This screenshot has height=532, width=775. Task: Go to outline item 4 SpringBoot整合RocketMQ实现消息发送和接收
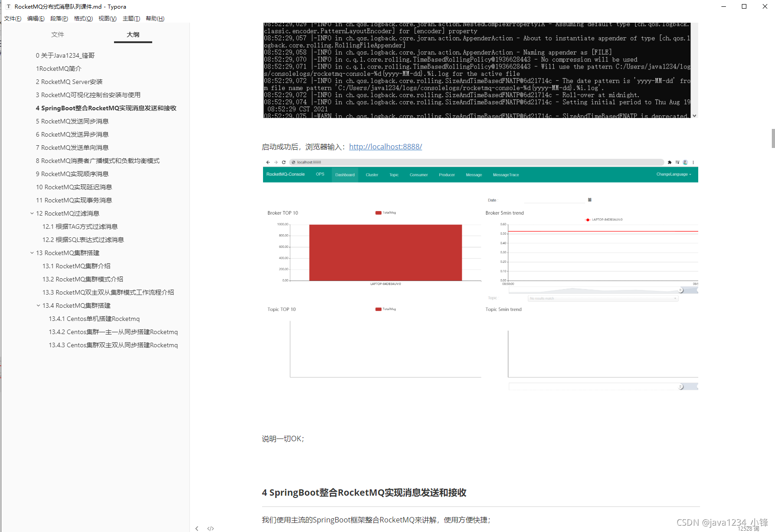106,108
